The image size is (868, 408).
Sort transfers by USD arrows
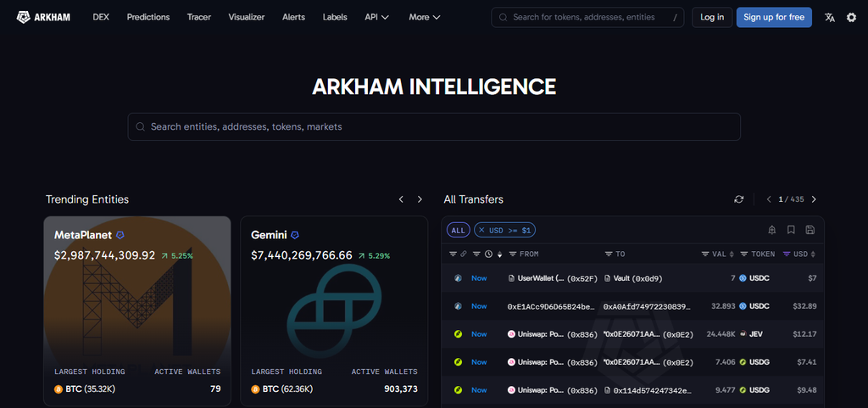point(813,254)
